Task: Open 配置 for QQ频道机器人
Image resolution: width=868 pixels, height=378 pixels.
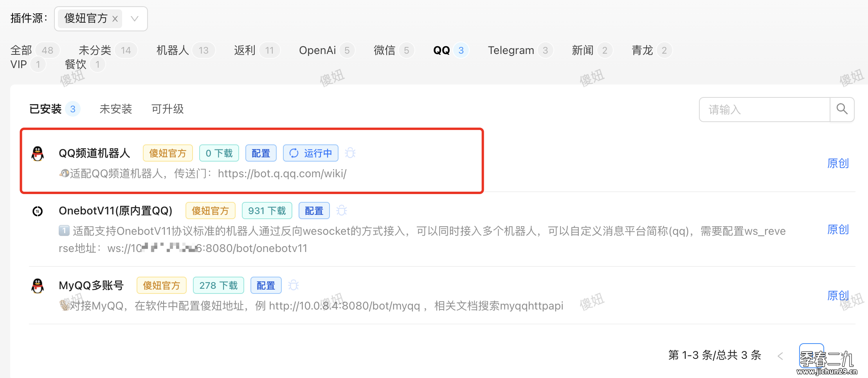Action: pyautogui.click(x=261, y=153)
